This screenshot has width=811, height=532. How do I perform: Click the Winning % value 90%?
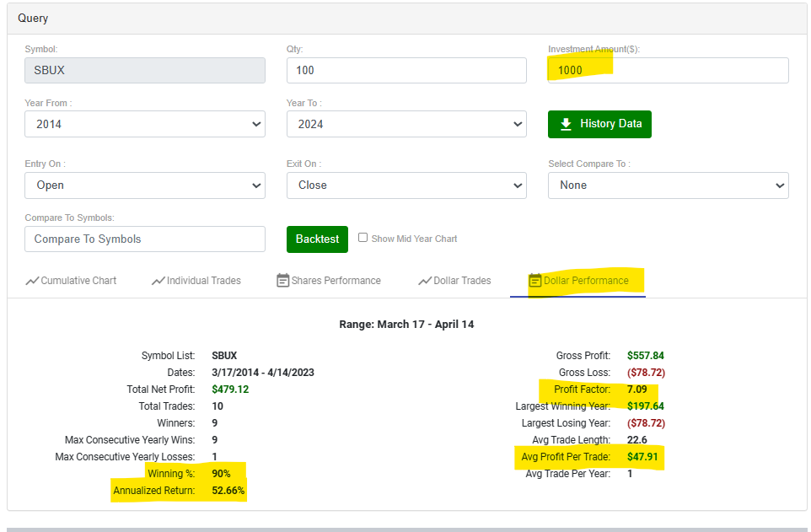point(222,474)
